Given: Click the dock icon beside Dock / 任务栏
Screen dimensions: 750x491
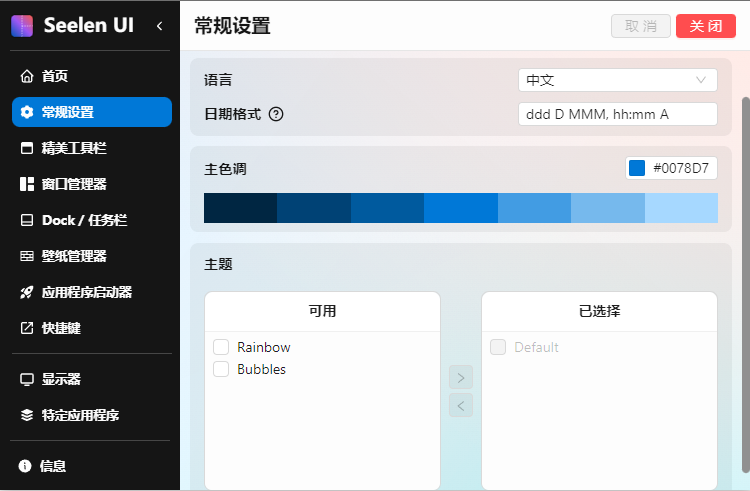Looking at the screenshot, I should 27,220.
